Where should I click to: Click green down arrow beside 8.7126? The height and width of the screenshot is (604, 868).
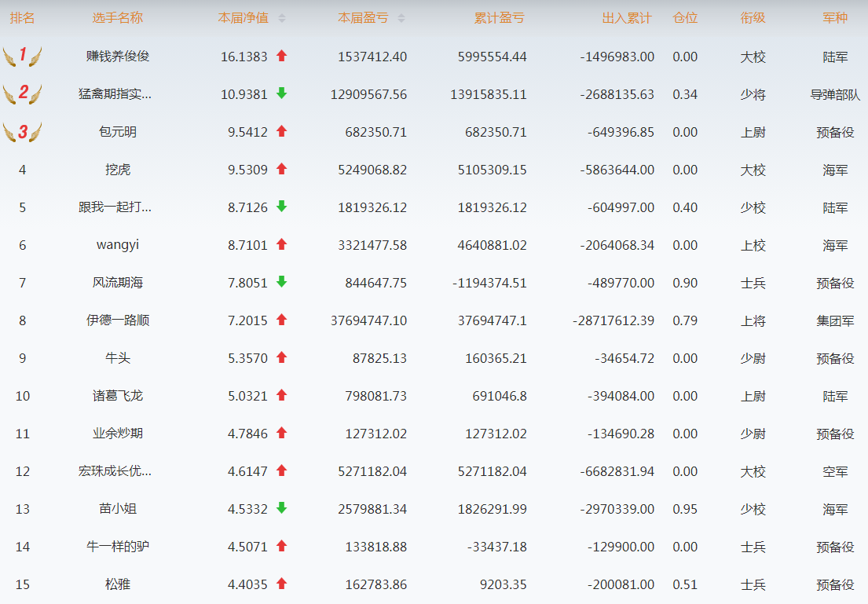click(x=282, y=207)
